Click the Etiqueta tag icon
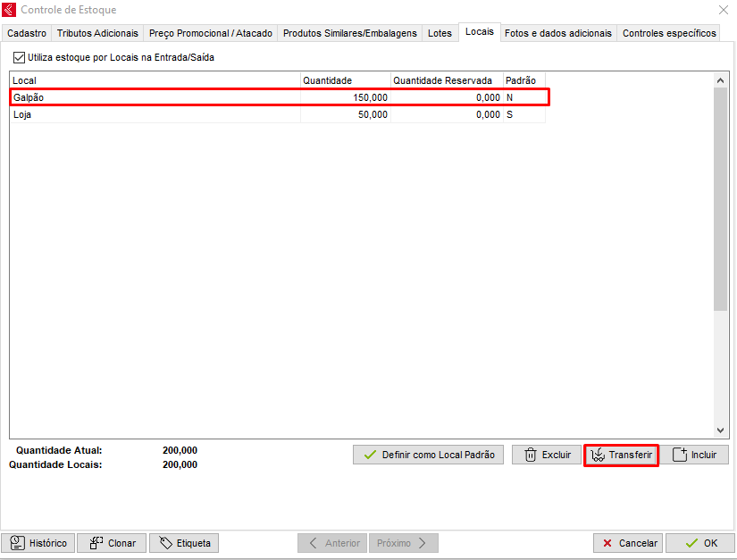Viewport: 737px width, 560px height. pyautogui.click(x=164, y=543)
